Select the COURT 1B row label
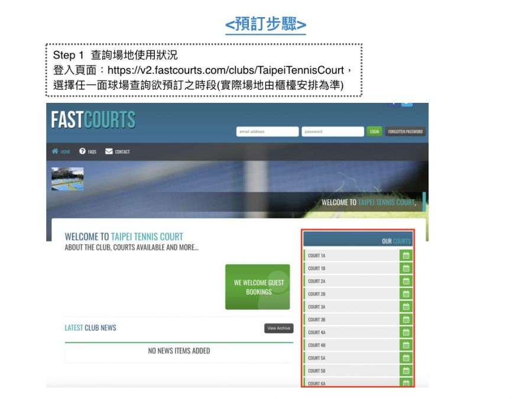 click(x=317, y=268)
